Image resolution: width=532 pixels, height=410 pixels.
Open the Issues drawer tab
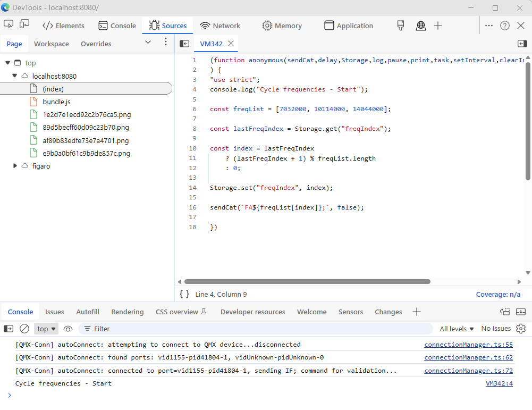tap(54, 312)
